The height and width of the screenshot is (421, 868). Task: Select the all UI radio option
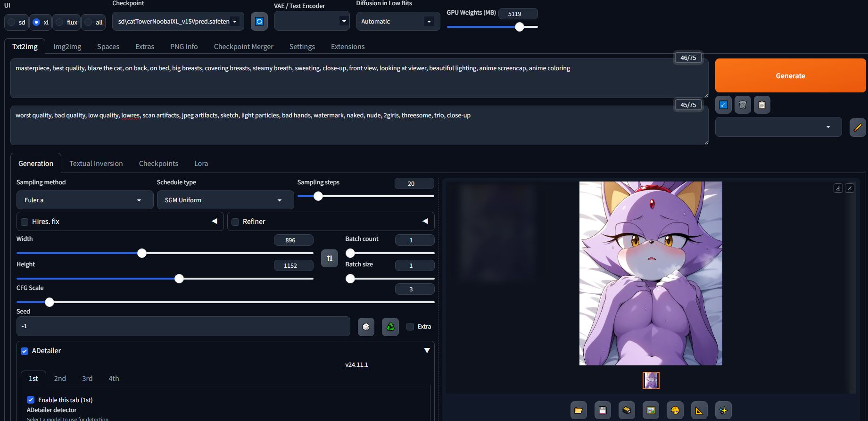88,22
